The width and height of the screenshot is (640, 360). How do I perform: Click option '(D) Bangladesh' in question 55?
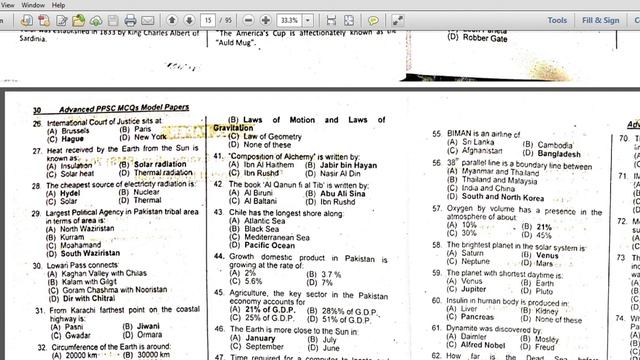click(552, 154)
